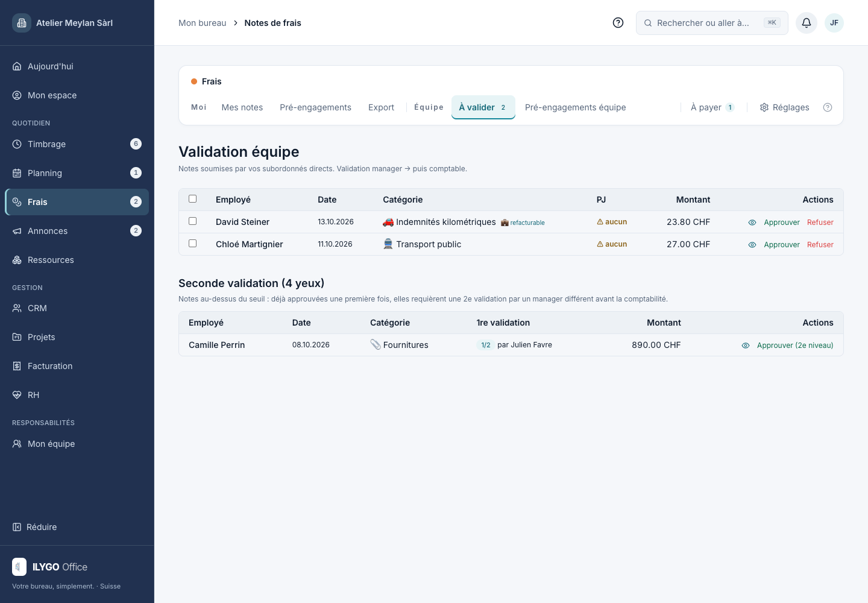Click 1/2 validation badge for Camille Perrin
Screen dimensions: 868x603
coord(486,345)
